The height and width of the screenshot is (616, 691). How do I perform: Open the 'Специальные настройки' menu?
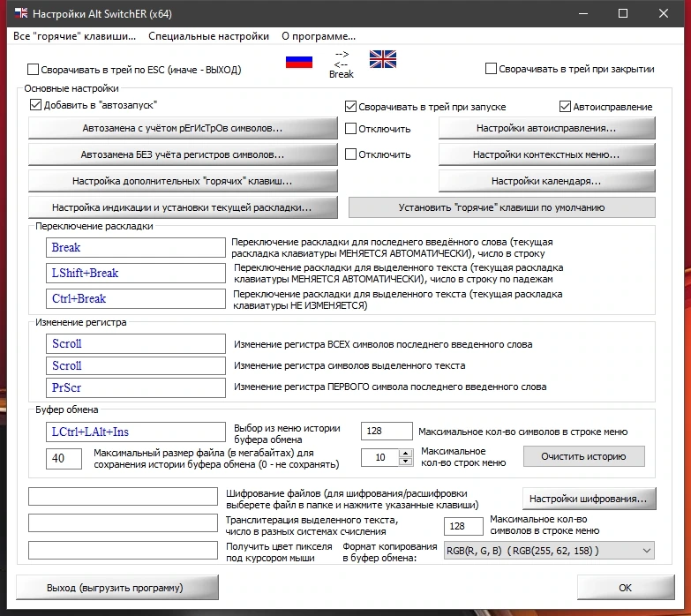coord(208,36)
